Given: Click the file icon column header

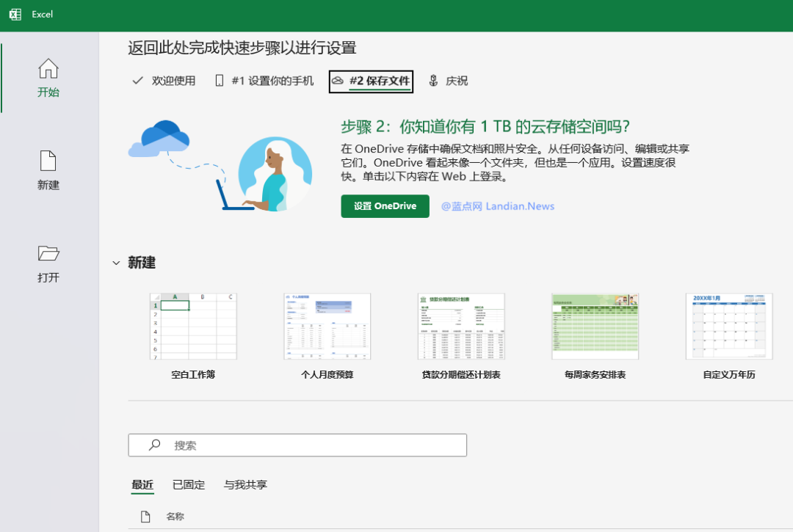Looking at the screenshot, I should 145,517.
